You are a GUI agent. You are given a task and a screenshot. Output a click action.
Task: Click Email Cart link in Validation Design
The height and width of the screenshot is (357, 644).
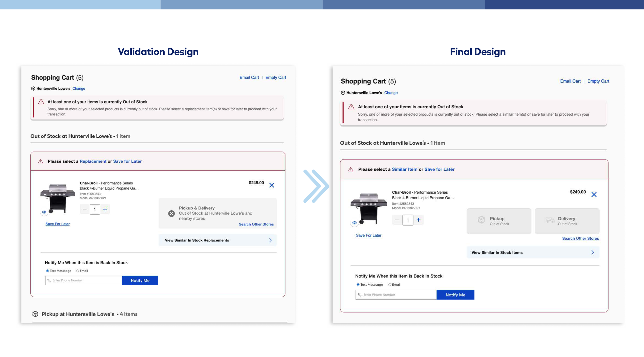249,77
